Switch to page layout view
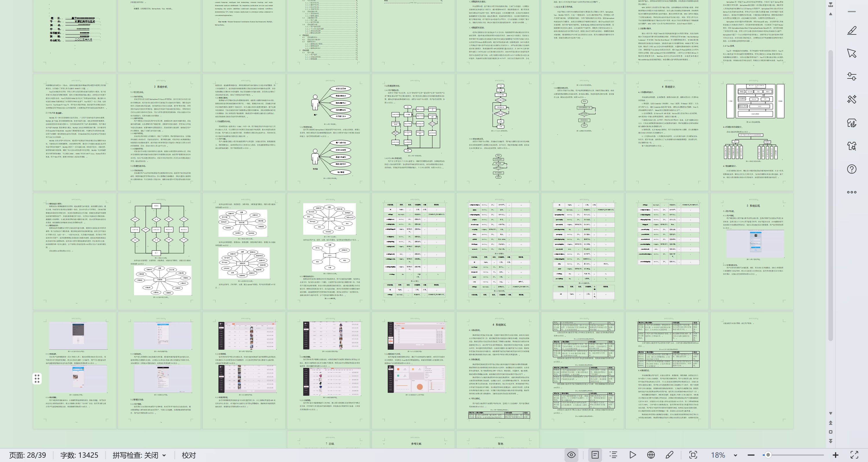Viewport: 868px width, 462px height. [x=595, y=455]
